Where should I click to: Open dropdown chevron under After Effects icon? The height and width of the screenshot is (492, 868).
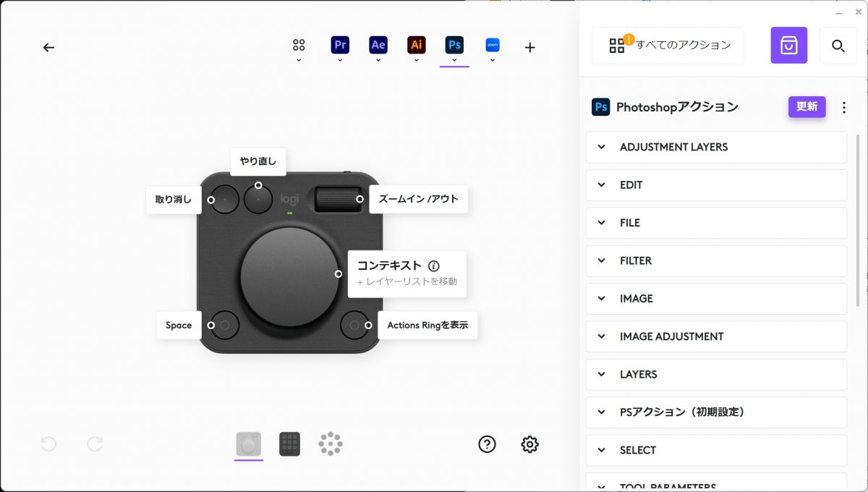378,61
